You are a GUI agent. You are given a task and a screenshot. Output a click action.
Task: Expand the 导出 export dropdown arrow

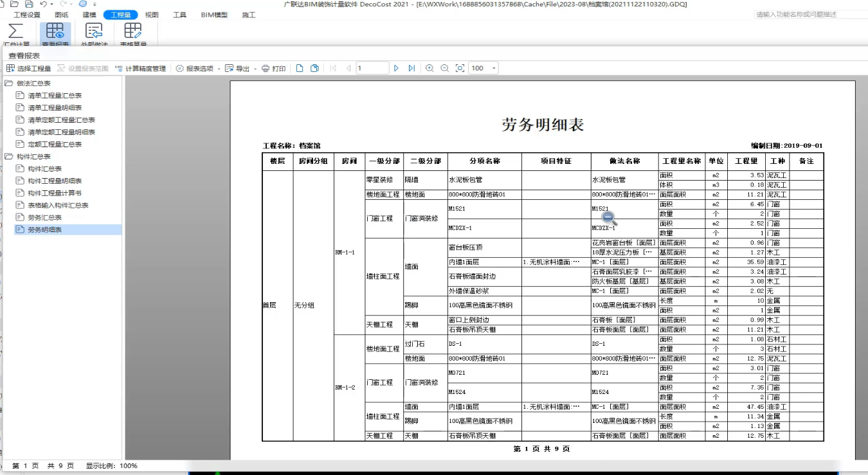pyautogui.click(x=255, y=69)
